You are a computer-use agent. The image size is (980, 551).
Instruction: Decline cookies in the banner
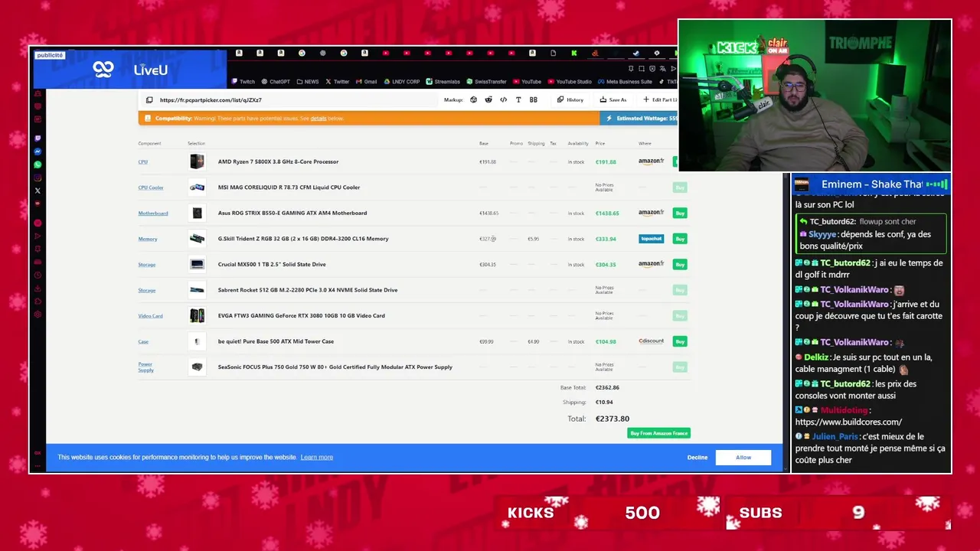click(697, 458)
